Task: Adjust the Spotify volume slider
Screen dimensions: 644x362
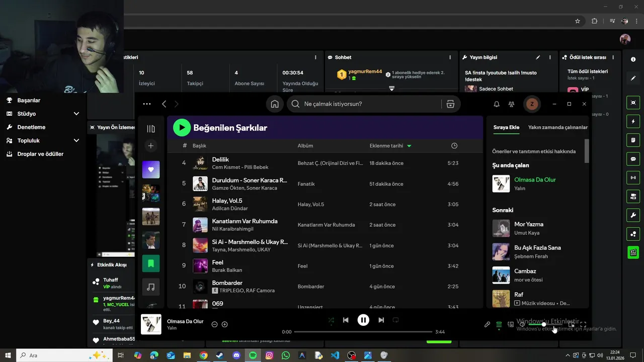Action: 544,325
